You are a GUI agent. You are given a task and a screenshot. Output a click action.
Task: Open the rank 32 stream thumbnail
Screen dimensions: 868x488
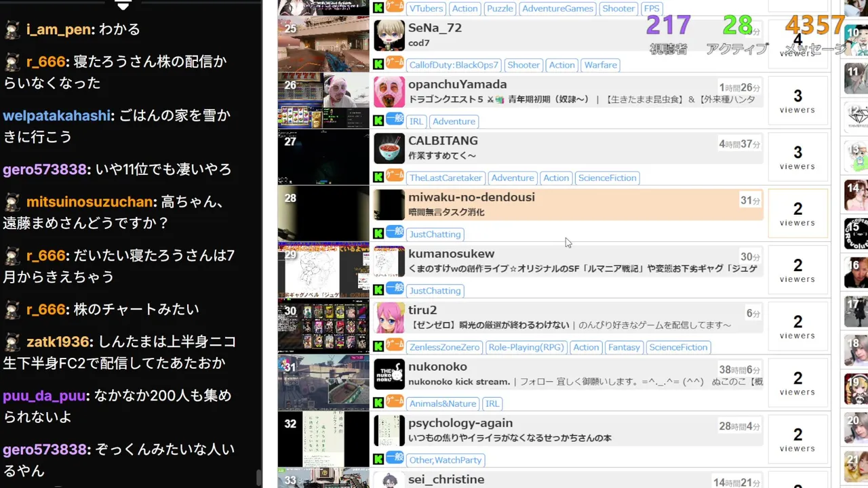point(323,438)
